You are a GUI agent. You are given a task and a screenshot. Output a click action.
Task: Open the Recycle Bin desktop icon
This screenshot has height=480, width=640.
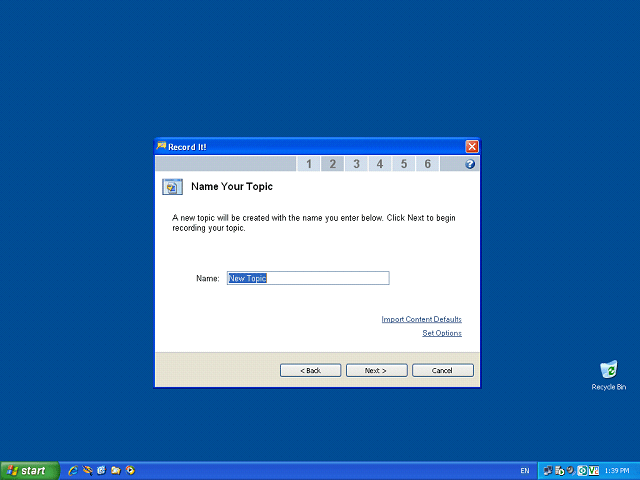pos(609,375)
